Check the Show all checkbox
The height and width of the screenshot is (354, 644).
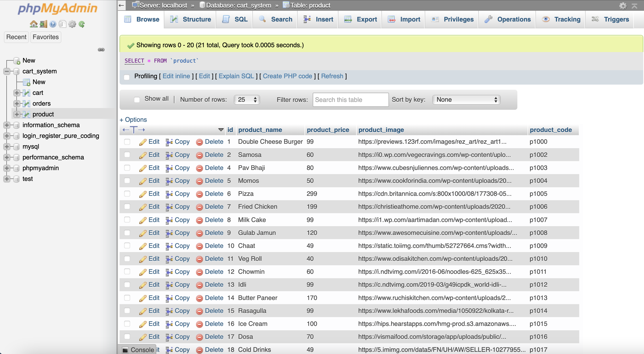[137, 100]
